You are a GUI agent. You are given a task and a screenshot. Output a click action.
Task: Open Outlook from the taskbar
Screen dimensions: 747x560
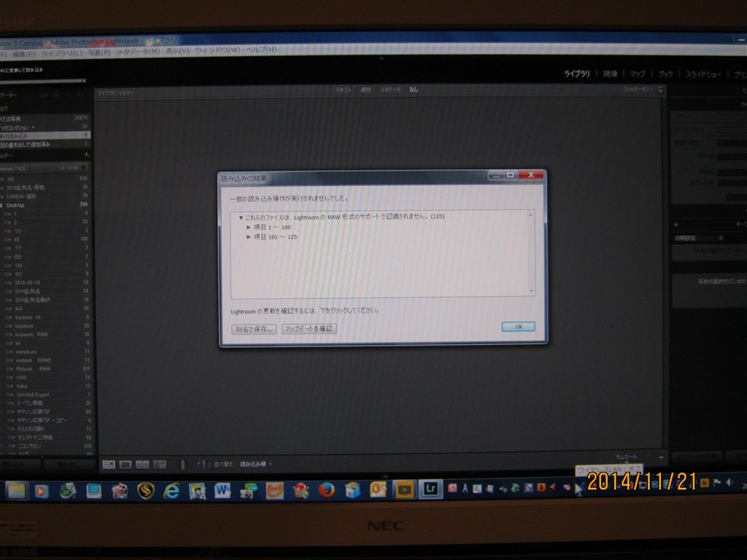coord(378,489)
